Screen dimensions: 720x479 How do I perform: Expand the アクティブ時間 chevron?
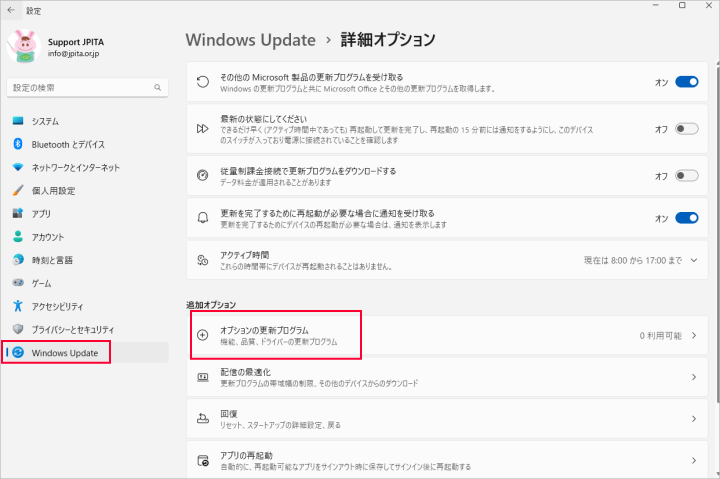[x=694, y=260]
